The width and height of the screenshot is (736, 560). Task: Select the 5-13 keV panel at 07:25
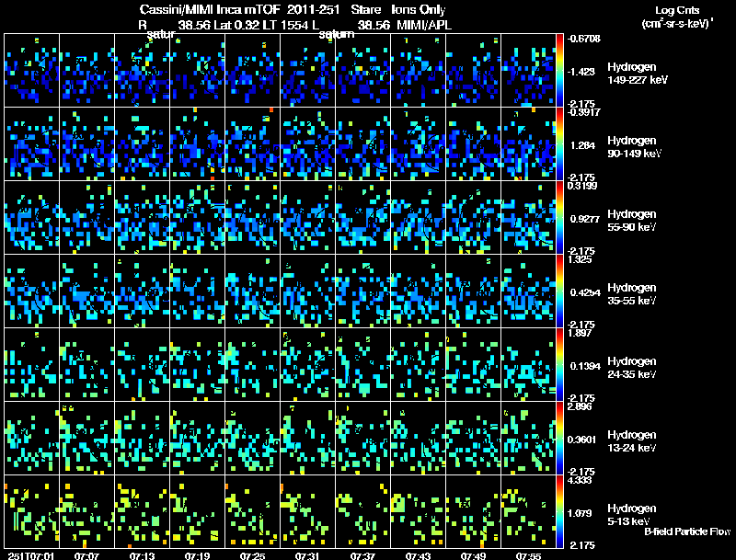(x=252, y=511)
